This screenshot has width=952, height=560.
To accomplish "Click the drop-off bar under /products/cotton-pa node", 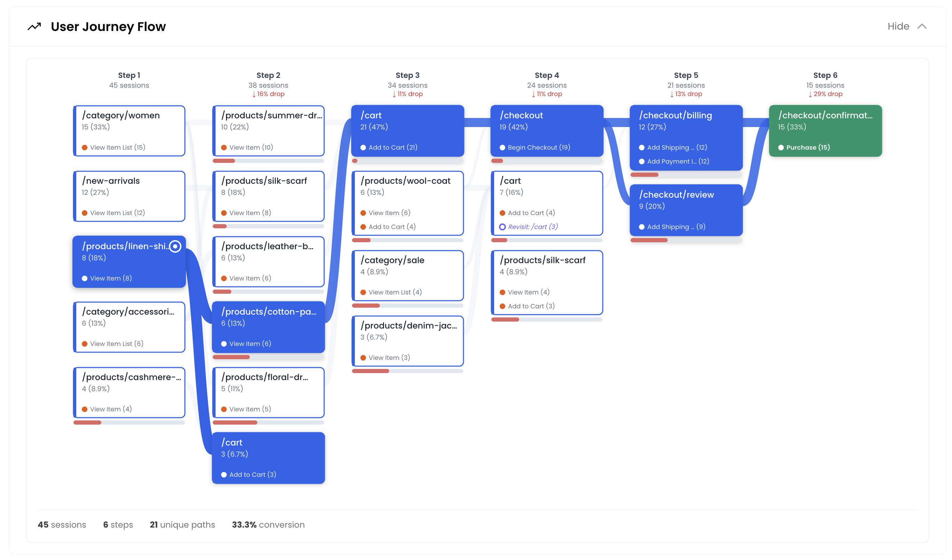I will coord(231,356).
